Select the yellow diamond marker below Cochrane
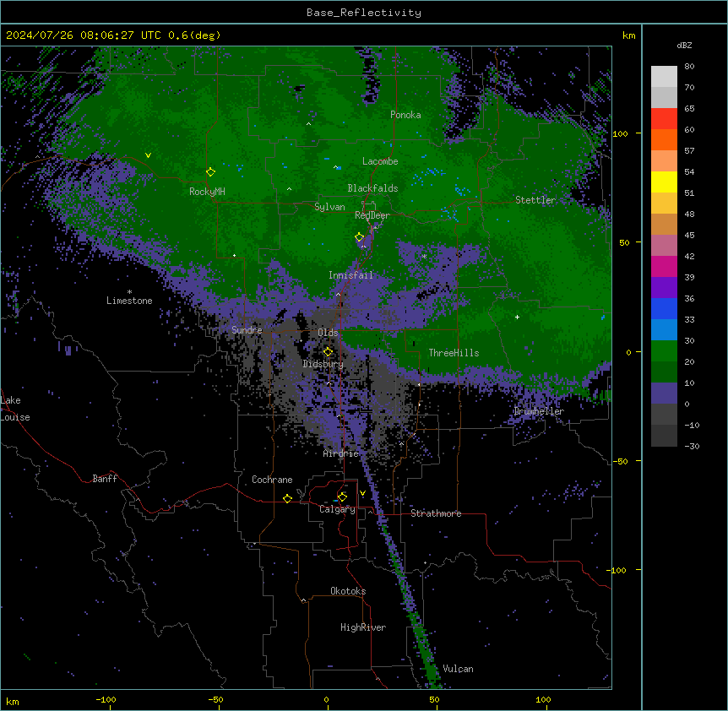The height and width of the screenshot is (711, 728). click(x=287, y=498)
